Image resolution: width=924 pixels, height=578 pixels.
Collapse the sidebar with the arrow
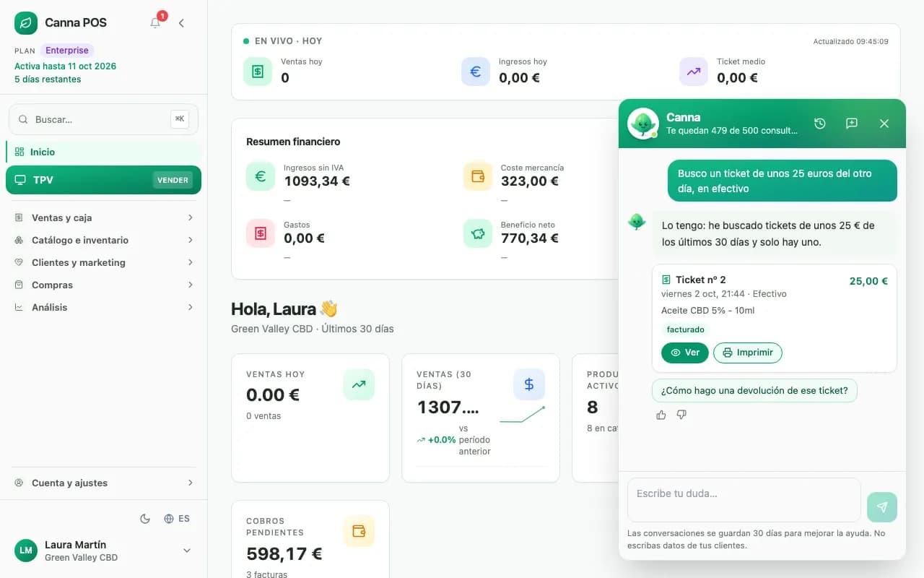[181, 23]
